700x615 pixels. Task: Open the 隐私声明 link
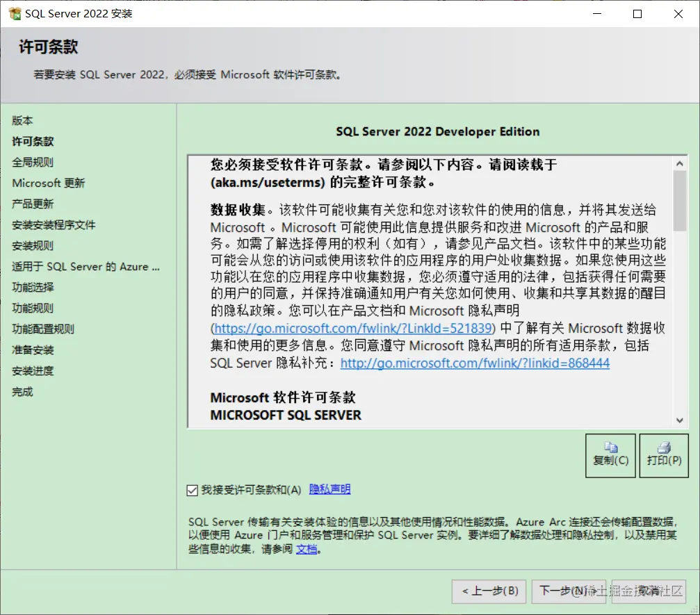coord(329,490)
